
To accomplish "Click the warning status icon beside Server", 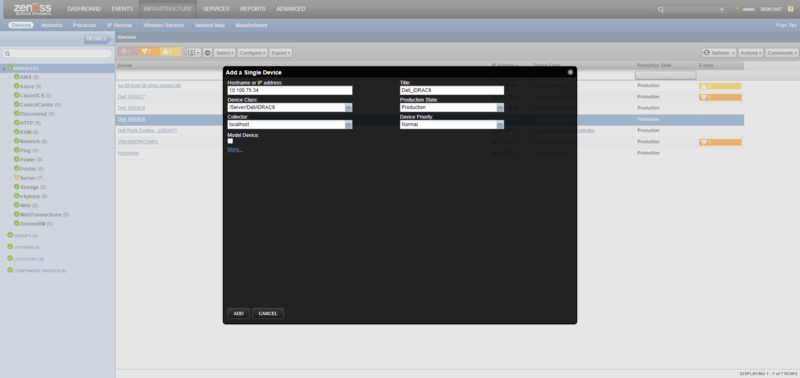I will click(x=17, y=178).
